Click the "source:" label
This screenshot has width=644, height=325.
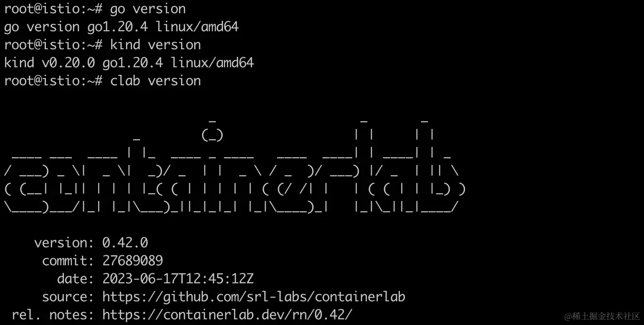68,297
